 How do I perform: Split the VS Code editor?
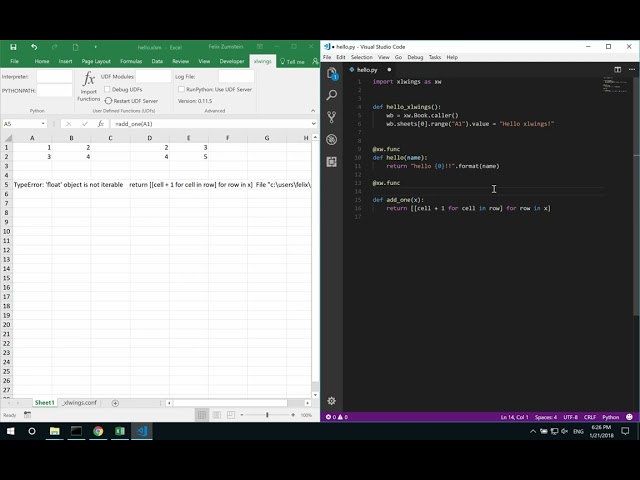pos(618,70)
